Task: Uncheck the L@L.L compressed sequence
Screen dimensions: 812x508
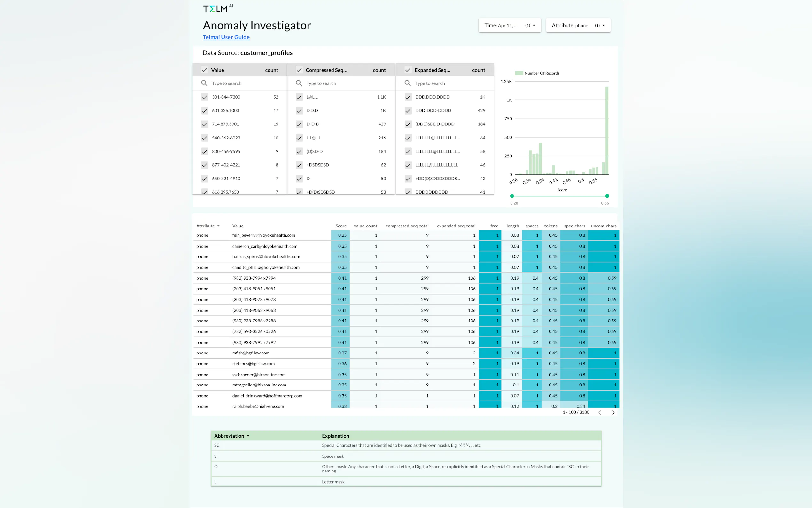Action: tap(299, 97)
